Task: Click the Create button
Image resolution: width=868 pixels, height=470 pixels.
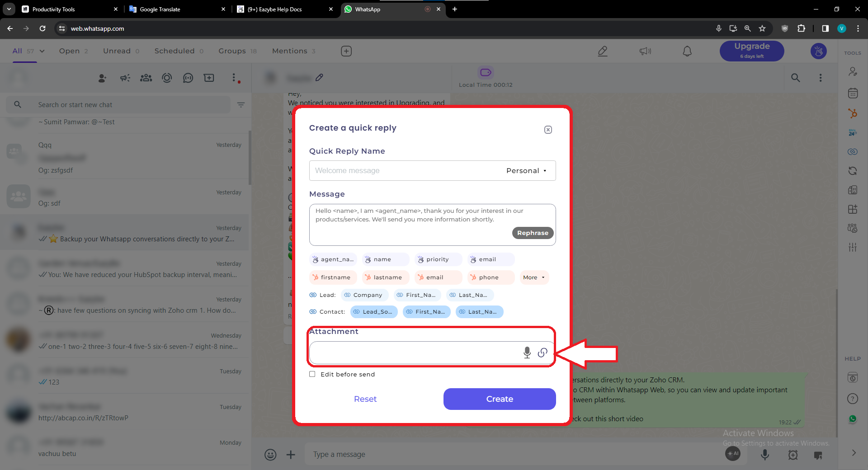Action: pyautogui.click(x=500, y=399)
